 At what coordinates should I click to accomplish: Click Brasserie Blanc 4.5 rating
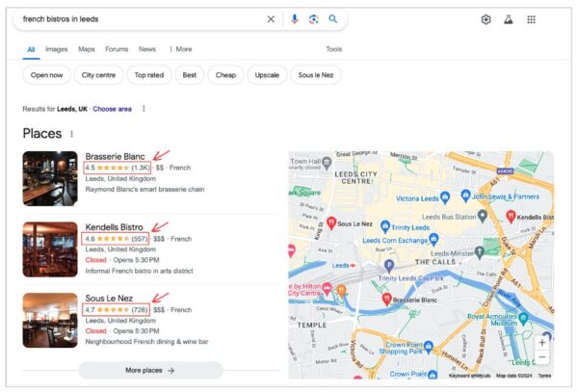(x=118, y=168)
